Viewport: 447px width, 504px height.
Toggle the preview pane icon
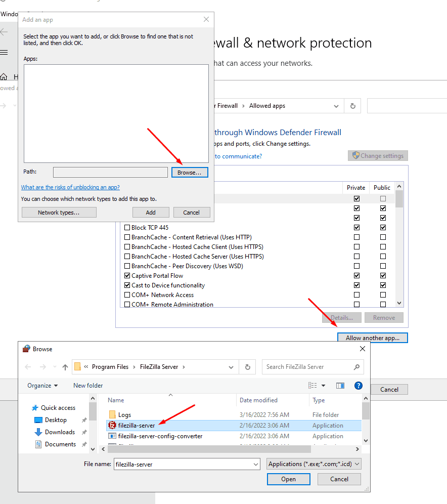tap(340, 386)
